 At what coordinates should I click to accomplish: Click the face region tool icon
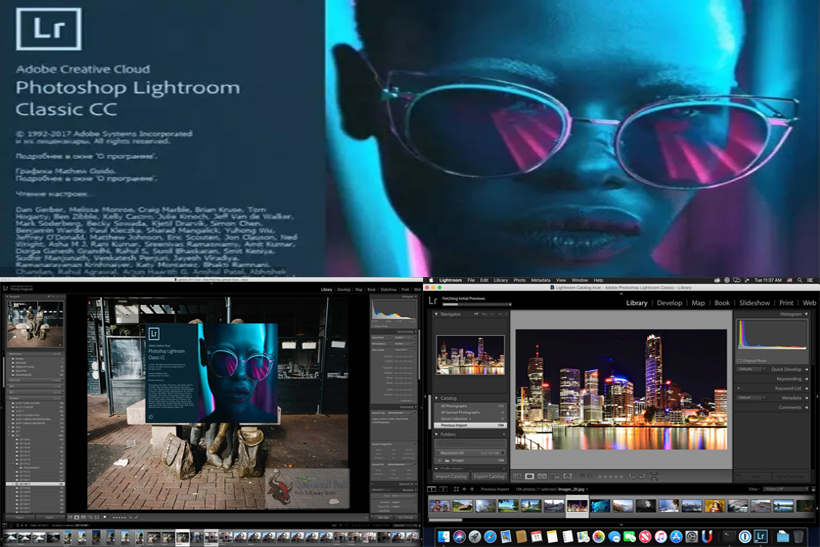click(654, 476)
